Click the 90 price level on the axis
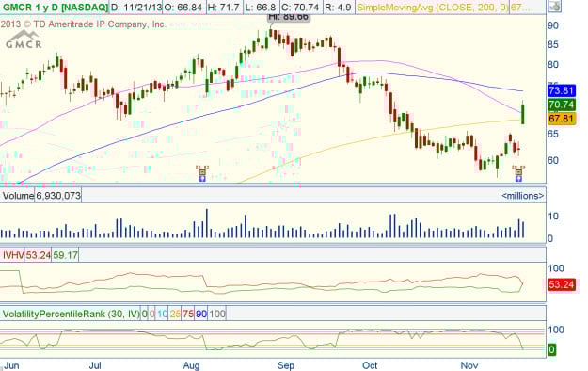Image resolution: width=588 pixels, height=371 pixels. 553,25
